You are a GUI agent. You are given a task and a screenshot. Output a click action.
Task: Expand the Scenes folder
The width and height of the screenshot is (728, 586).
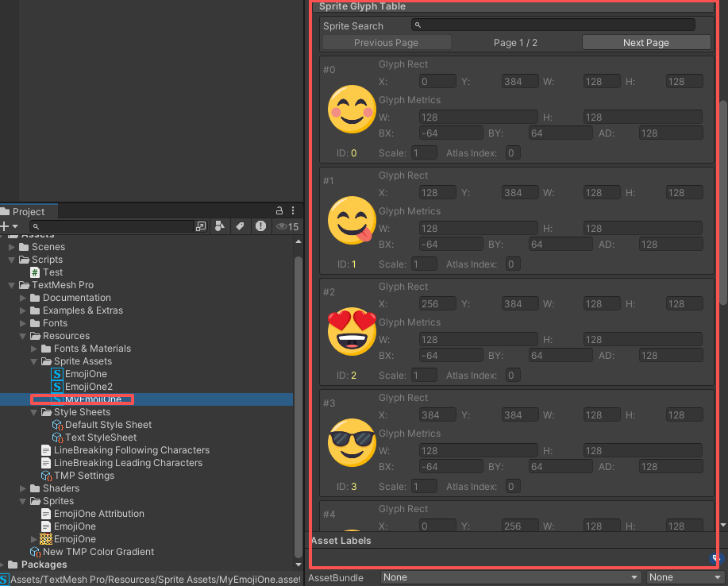(x=12, y=247)
